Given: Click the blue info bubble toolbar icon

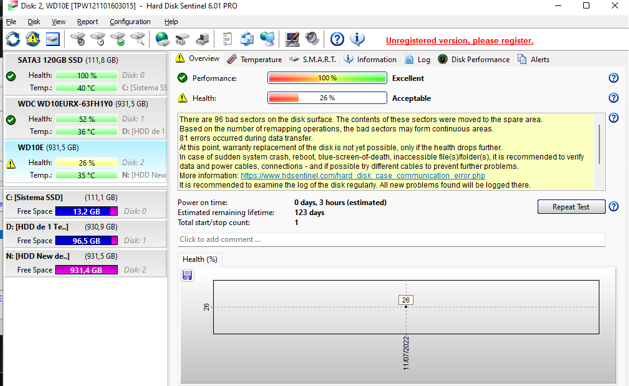Looking at the screenshot, I should 357,39.
